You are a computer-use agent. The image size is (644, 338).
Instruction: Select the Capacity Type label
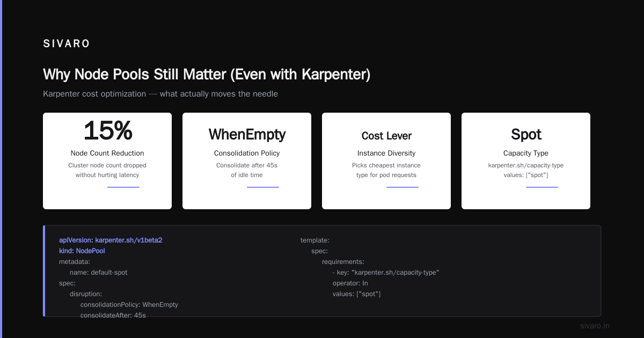pyautogui.click(x=526, y=153)
